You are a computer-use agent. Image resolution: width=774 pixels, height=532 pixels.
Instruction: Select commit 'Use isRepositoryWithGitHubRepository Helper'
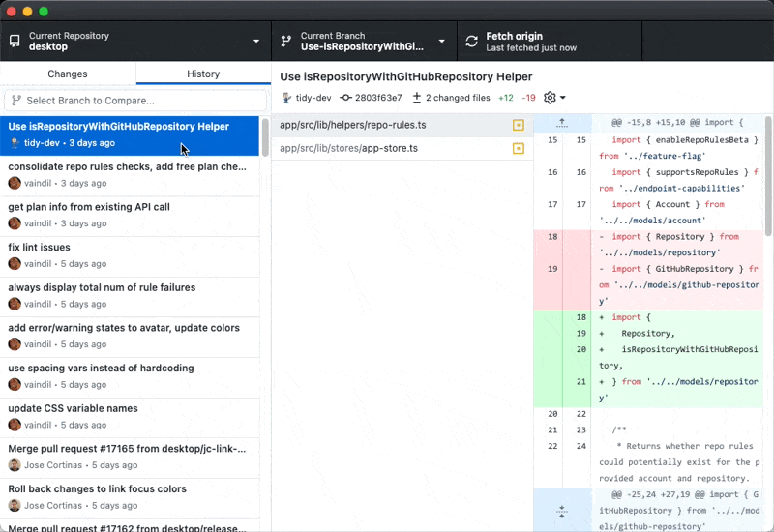[130, 135]
